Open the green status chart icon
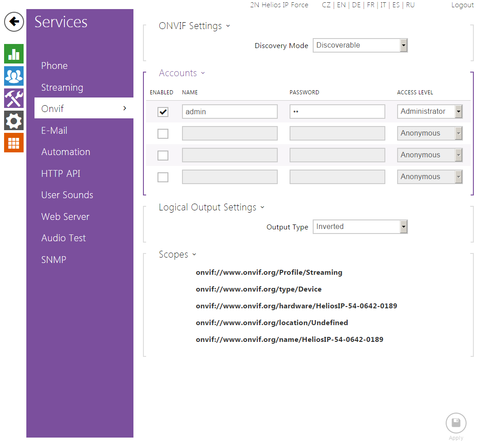This screenshot has height=448, width=482. click(14, 54)
